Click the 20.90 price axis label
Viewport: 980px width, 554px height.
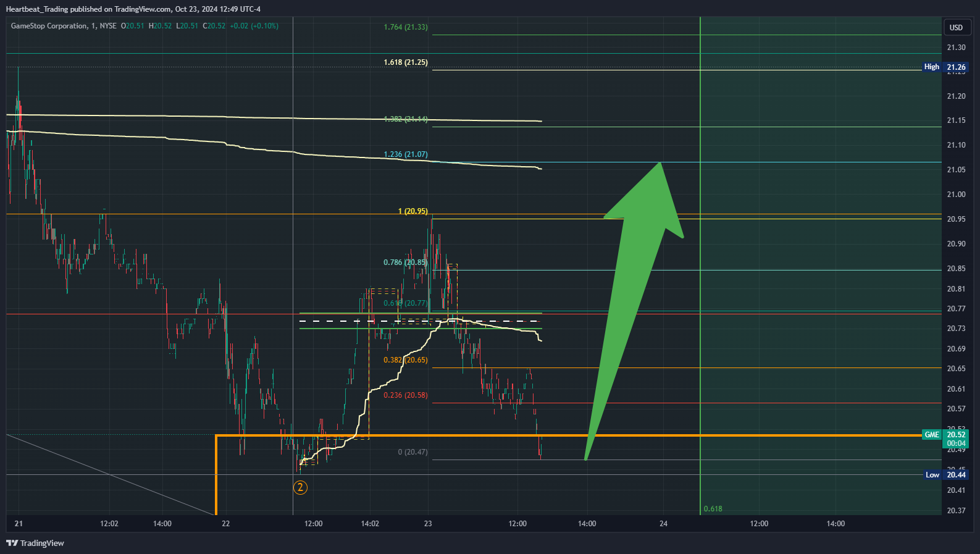[x=956, y=244]
